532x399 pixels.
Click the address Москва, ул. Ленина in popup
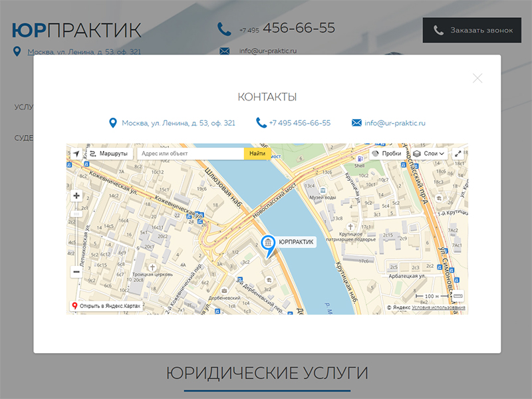point(178,123)
